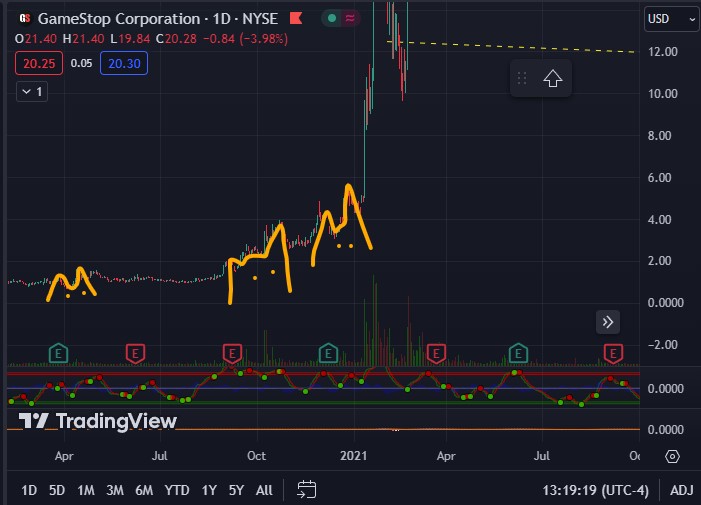Click the first green earnings E marker
Viewport: 701px width, 505px height.
[x=59, y=352]
